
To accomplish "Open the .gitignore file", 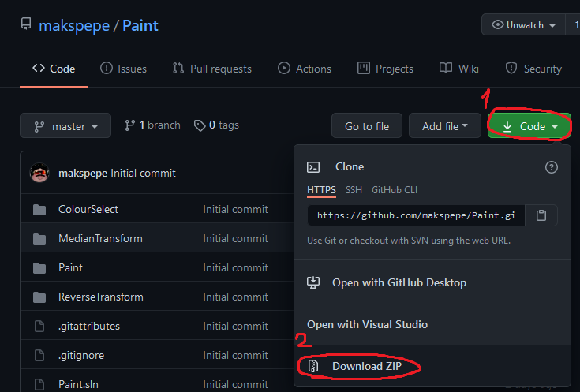I will pyautogui.click(x=81, y=356).
